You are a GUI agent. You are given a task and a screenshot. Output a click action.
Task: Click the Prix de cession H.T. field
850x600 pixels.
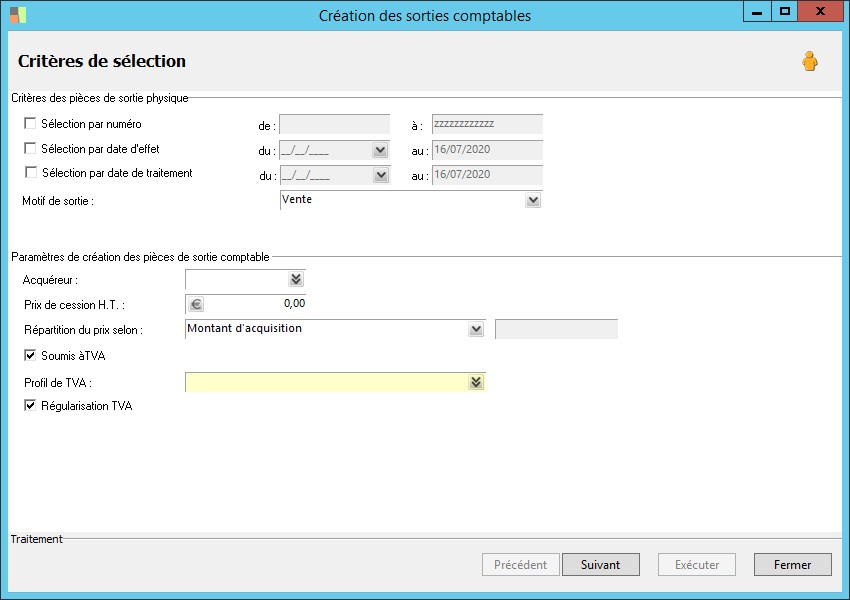tap(256, 304)
